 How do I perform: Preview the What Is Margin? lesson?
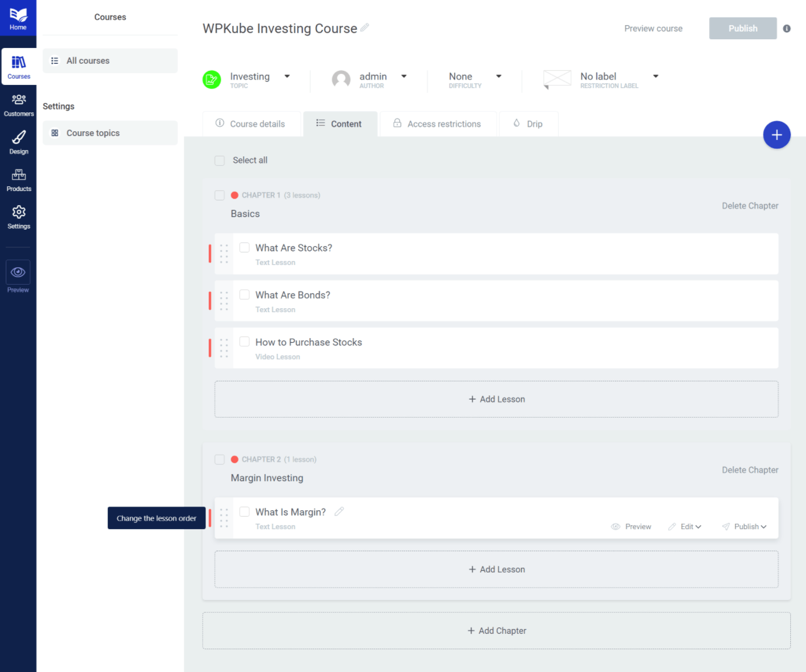click(x=631, y=527)
